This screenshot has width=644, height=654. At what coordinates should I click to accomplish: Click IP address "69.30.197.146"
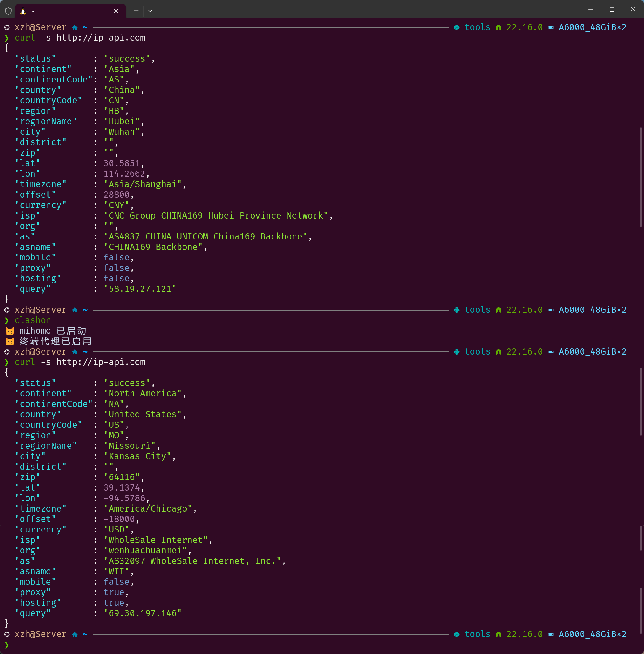[143, 613]
